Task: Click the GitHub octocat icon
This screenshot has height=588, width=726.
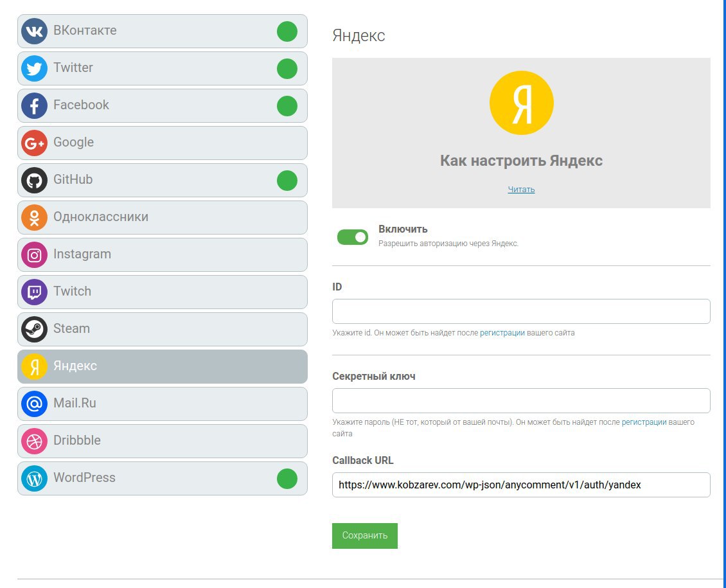Action: 34,180
